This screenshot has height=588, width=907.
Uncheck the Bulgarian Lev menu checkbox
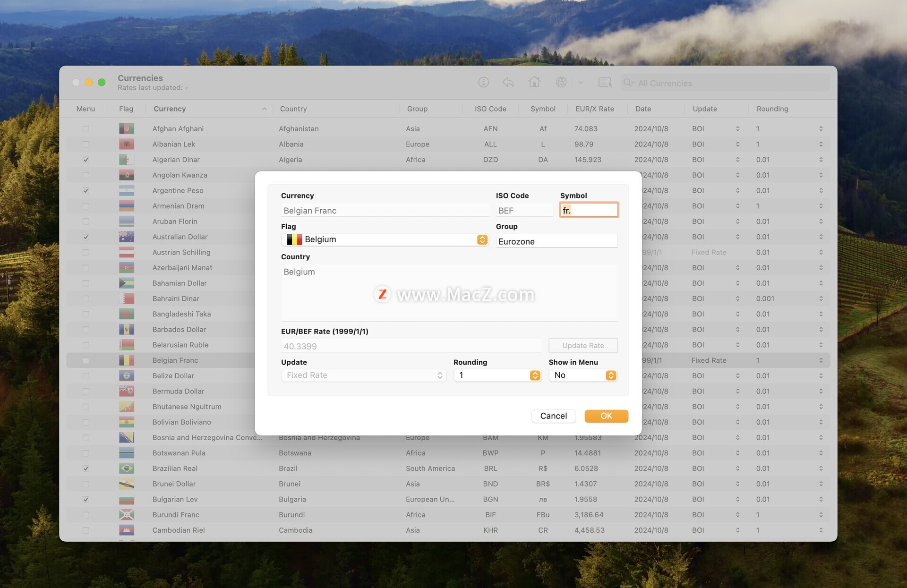coord(86,499)
